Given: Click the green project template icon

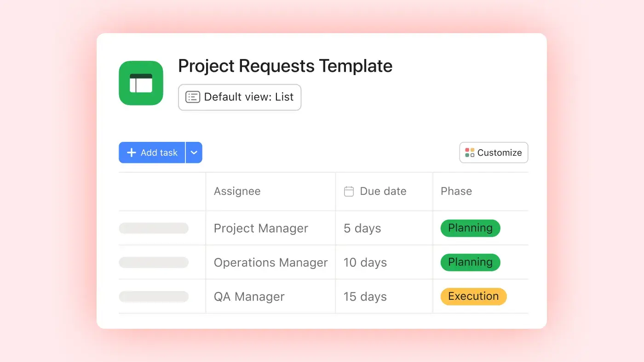Looking at the screenshot, I should point(141,83).
